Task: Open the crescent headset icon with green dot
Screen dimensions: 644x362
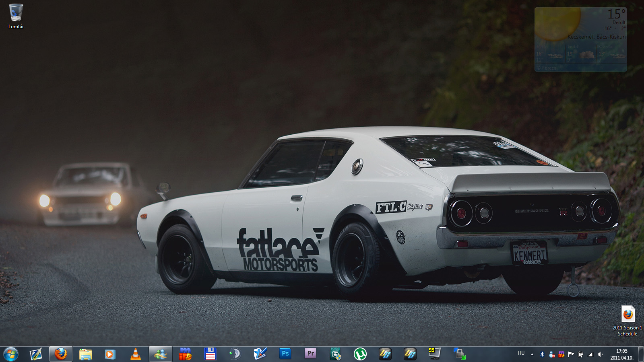Action: (235, 354)
